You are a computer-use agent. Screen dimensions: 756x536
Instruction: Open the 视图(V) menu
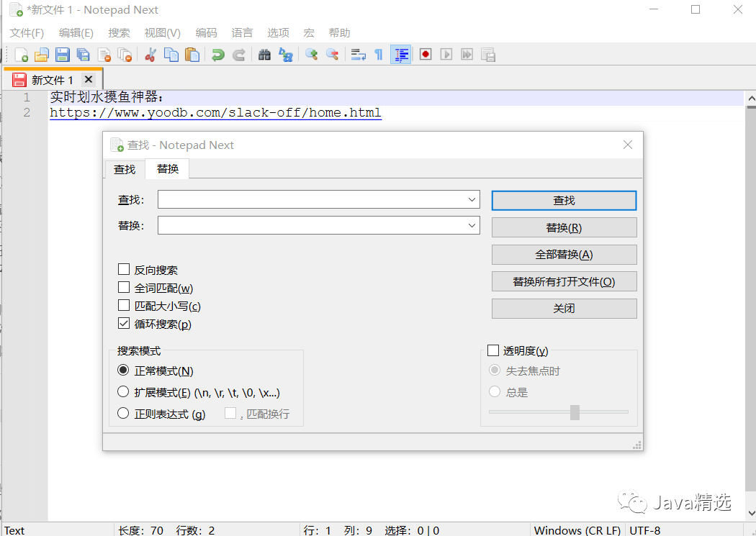(x=163, y=33)
